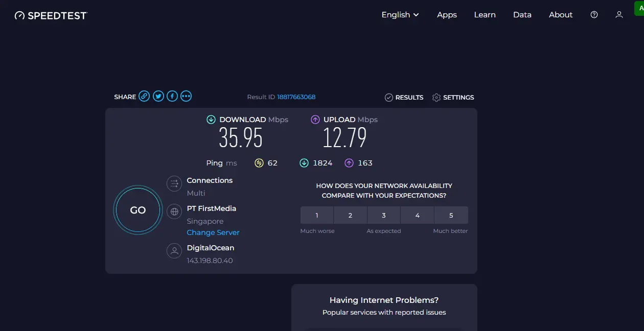
Task: Rate network availability 1
Action: pos(317,215)
